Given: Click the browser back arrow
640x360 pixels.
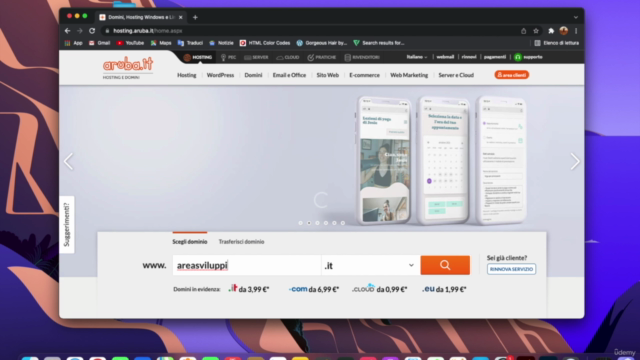Looking at the screenshot, I should click(x=67, y=31).
